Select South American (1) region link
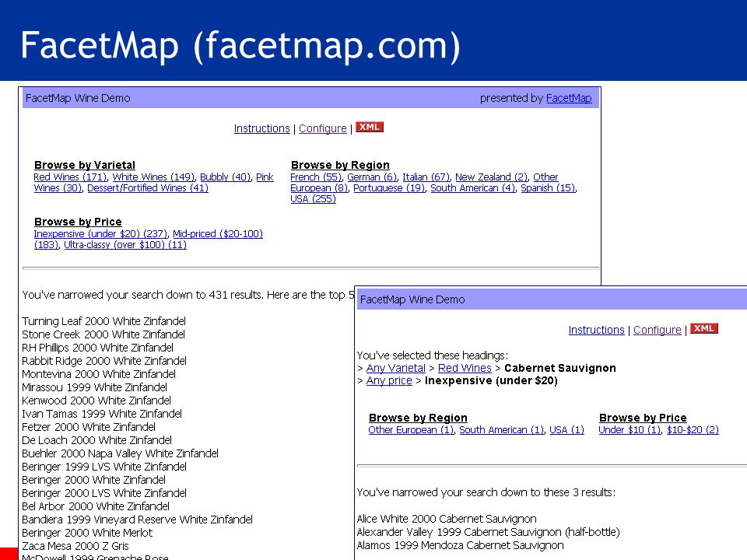Screen dimensions: 747x560 tap(501, 429)
